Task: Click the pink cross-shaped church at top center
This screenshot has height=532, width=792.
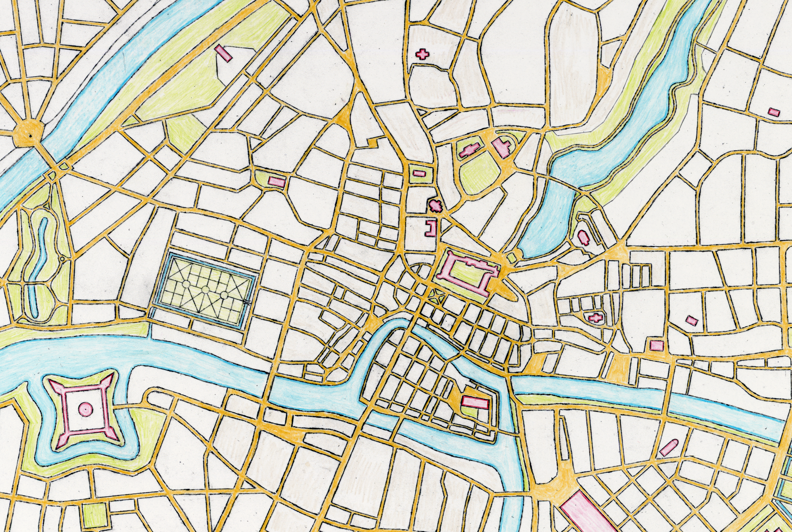Action: [422, 54]
